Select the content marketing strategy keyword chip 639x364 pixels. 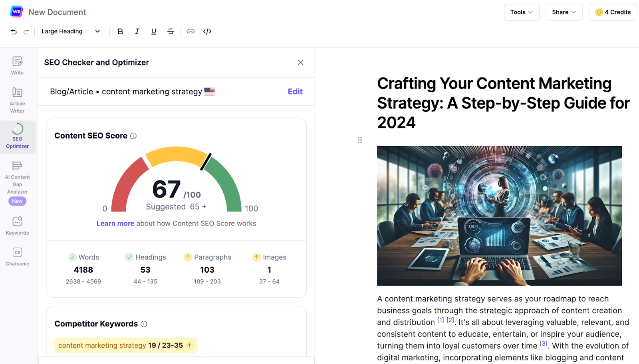click(125, 345)
